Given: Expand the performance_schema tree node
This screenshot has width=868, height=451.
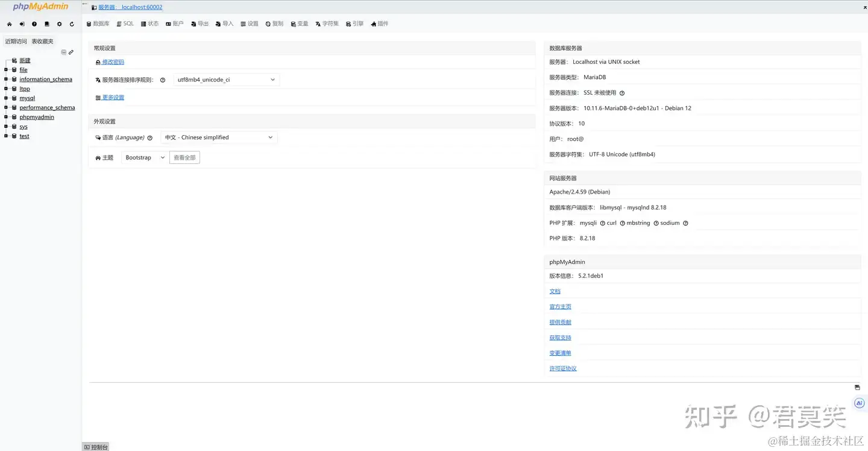Looking at the screenshot, I should pyautogui.click(x=6, y=107).
